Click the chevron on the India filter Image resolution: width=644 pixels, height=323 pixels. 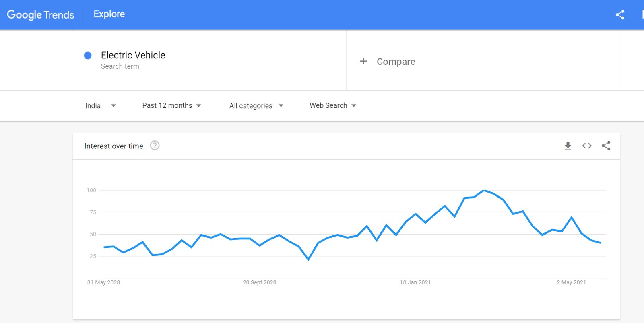tap(114, 105)
